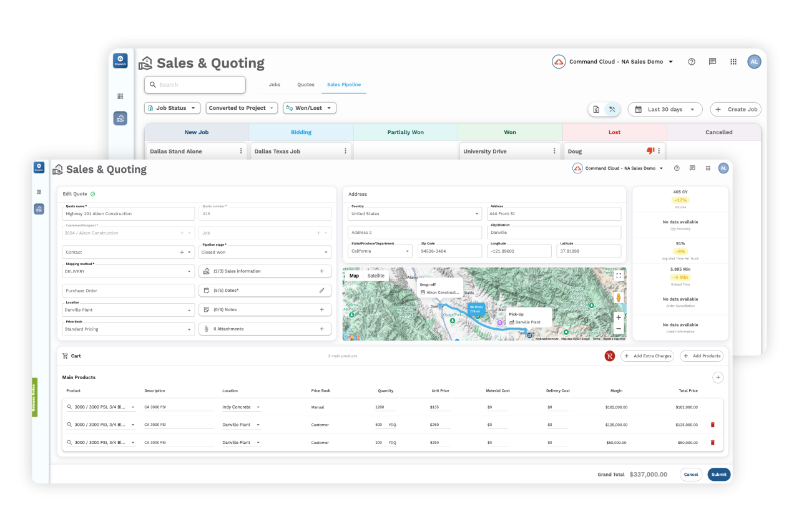Open the Job Status dropdown

[172, 107]
